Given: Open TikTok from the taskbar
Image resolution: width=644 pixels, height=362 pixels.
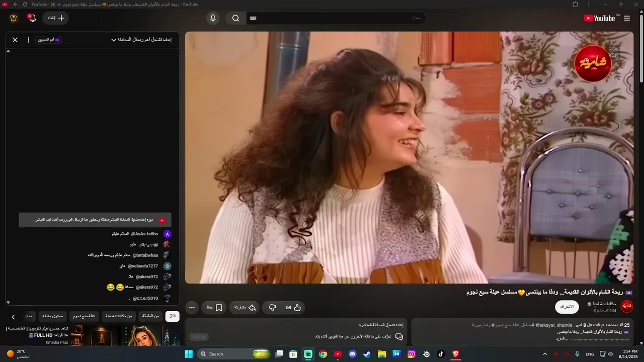Looking at the screenshot, I should (441, 354).
